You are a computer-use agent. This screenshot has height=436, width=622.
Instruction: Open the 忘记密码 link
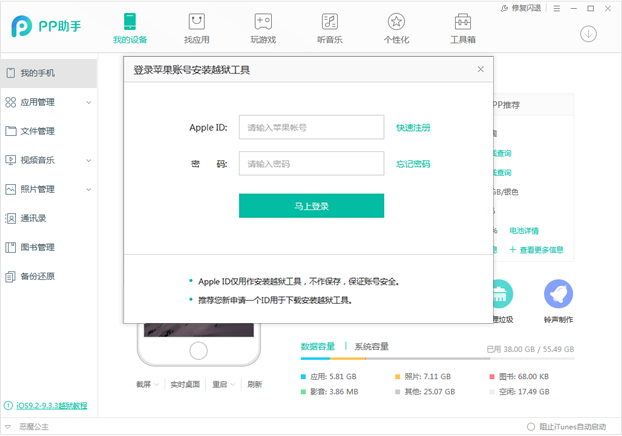tap(413, 164)
